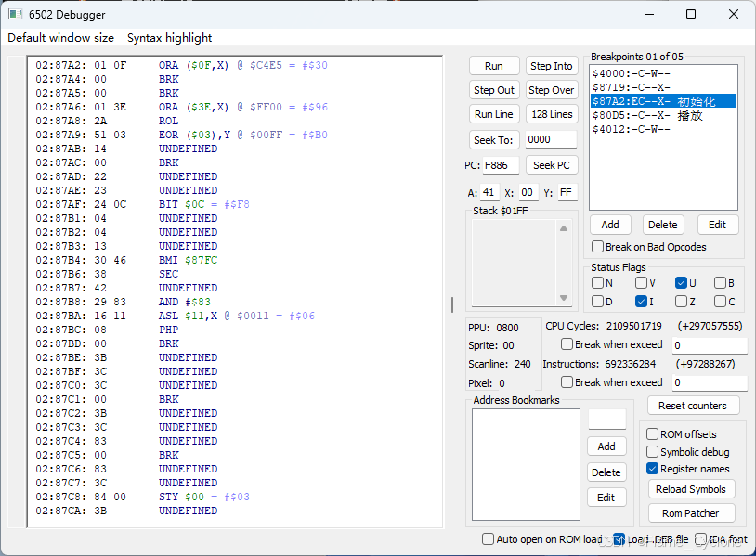756x556 pixels.
Task: Click Add under Breakpoints list
Action: 610,225
